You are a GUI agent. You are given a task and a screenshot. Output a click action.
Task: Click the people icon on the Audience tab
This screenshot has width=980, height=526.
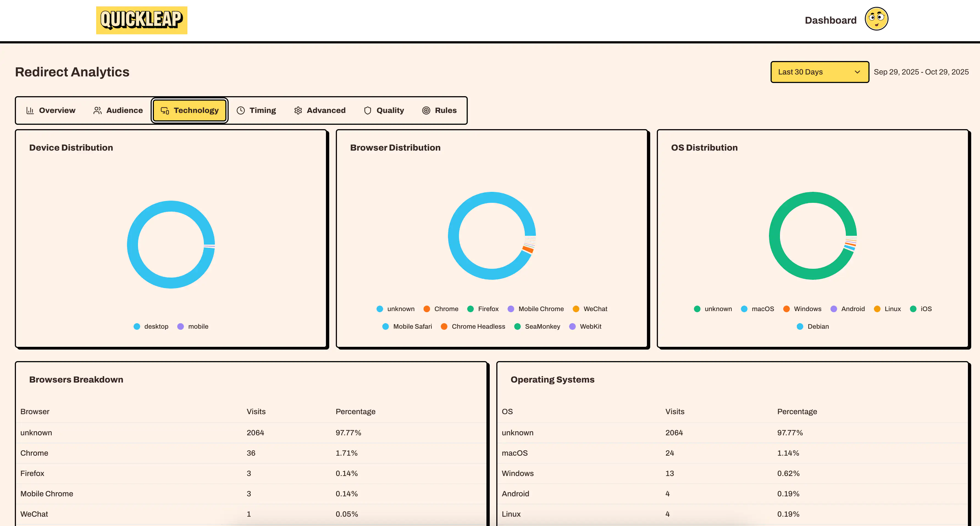click(98, 110)
